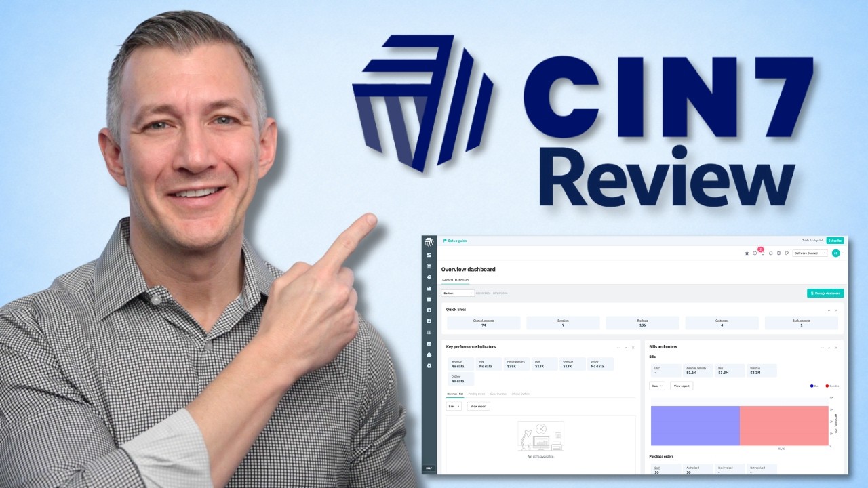868x488 pixels.
Task: Click the Awaiting delivery $1.6K bills tile
Action: (698, 370)
